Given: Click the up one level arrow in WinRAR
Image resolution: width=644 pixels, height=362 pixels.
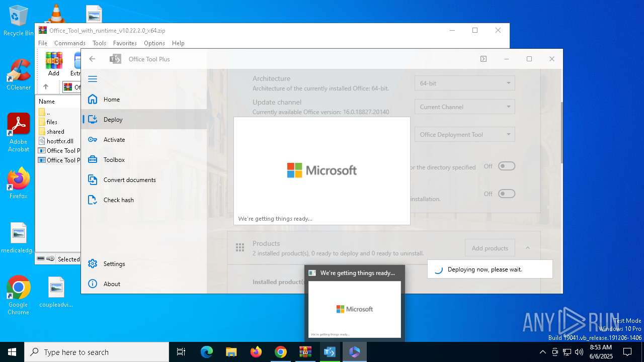Looking at the screenshot, I should click(x=45, y=87).
